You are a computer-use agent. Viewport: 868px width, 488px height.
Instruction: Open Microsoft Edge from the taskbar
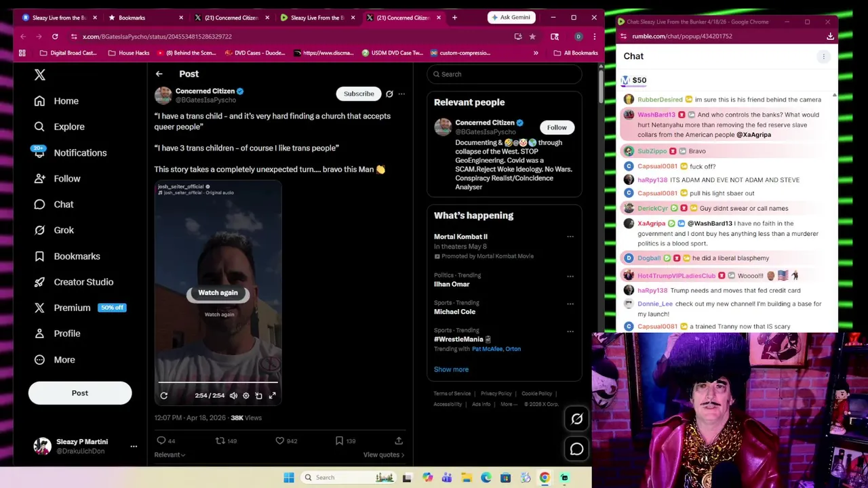click(x=486, y=478)
